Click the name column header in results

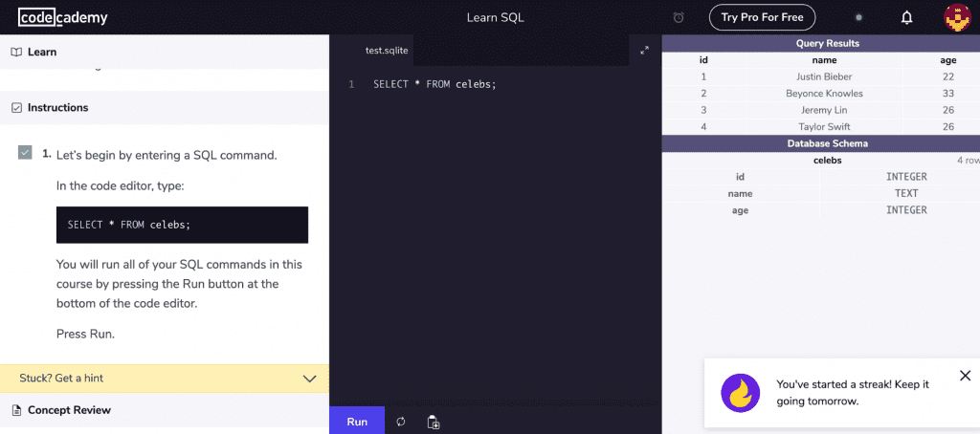824,60
